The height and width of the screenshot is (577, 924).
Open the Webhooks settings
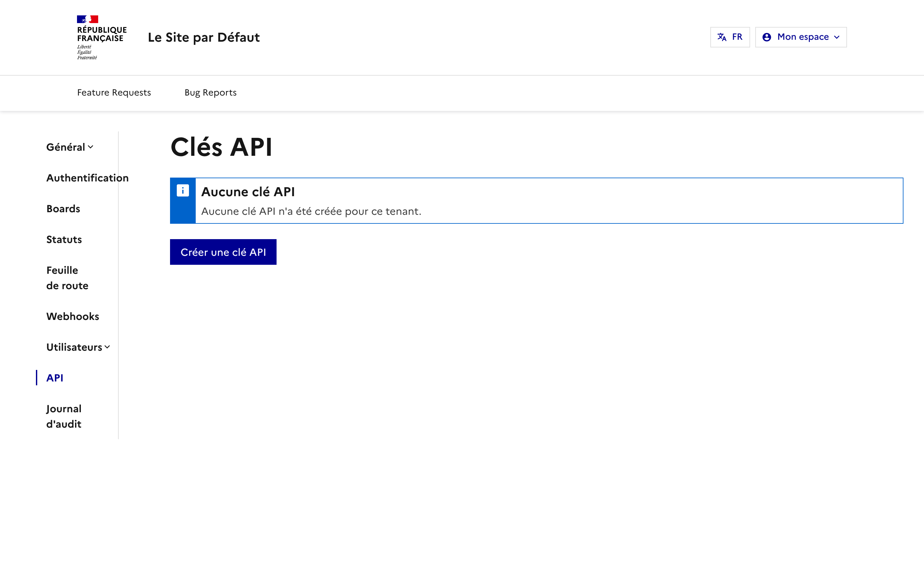[73, 316]
